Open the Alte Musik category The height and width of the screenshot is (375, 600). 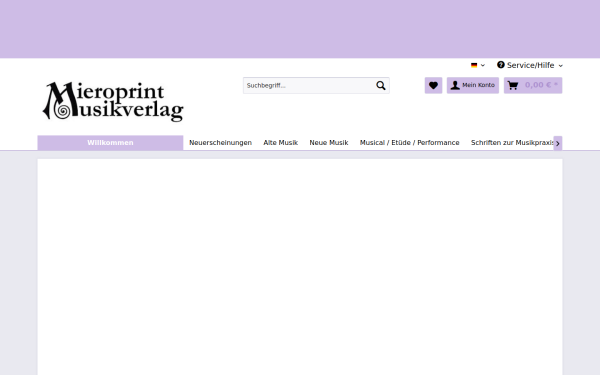coord(280,143)
